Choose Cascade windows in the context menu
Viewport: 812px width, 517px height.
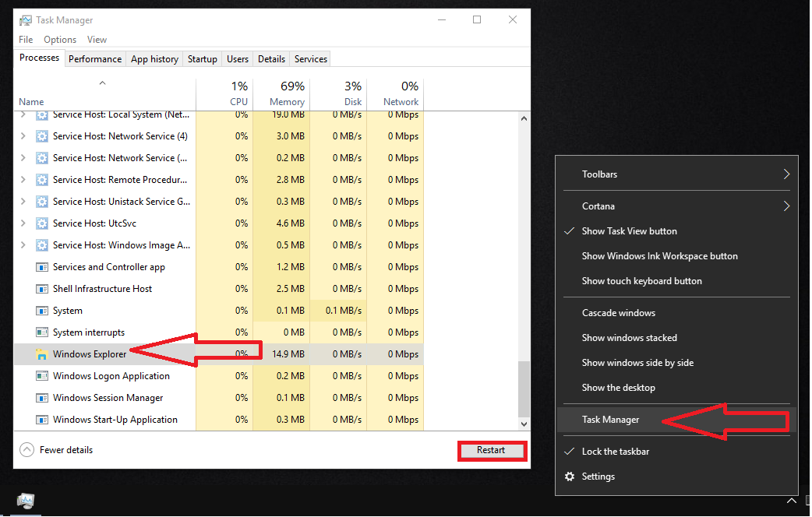(676, 312)
